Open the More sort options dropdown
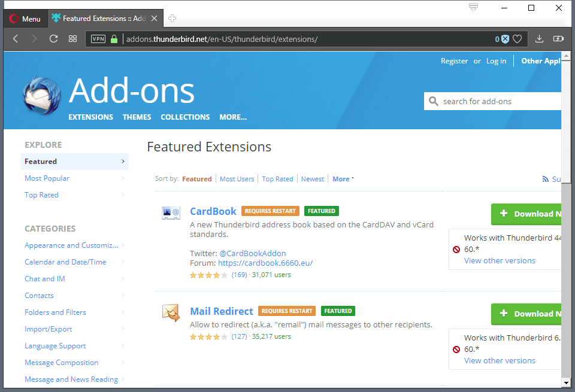575x392 pixels. (341, 178)
